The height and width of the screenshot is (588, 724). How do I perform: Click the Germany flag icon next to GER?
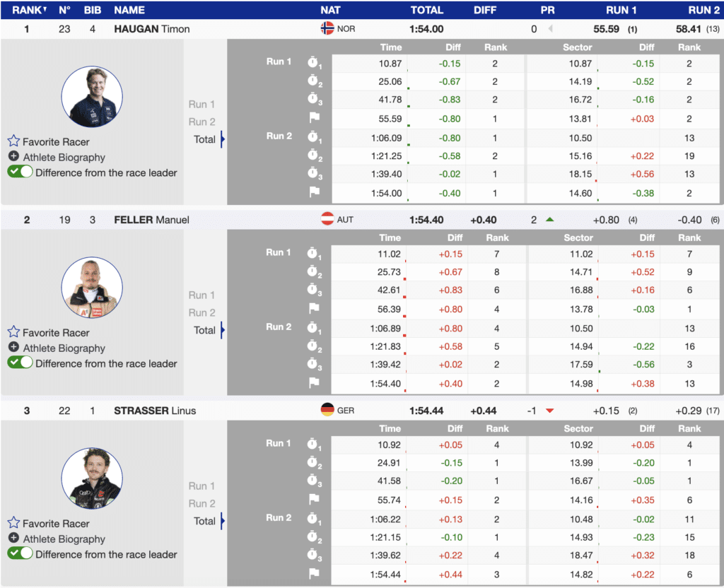pyautogui.click(x=327, y=411)
